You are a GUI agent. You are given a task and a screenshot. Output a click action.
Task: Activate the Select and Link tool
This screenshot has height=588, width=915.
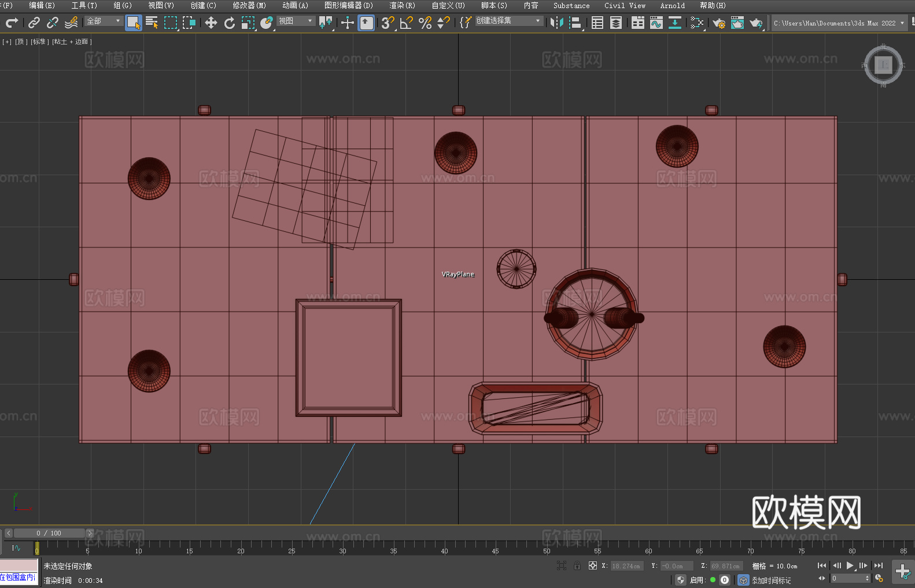[34, 23]
